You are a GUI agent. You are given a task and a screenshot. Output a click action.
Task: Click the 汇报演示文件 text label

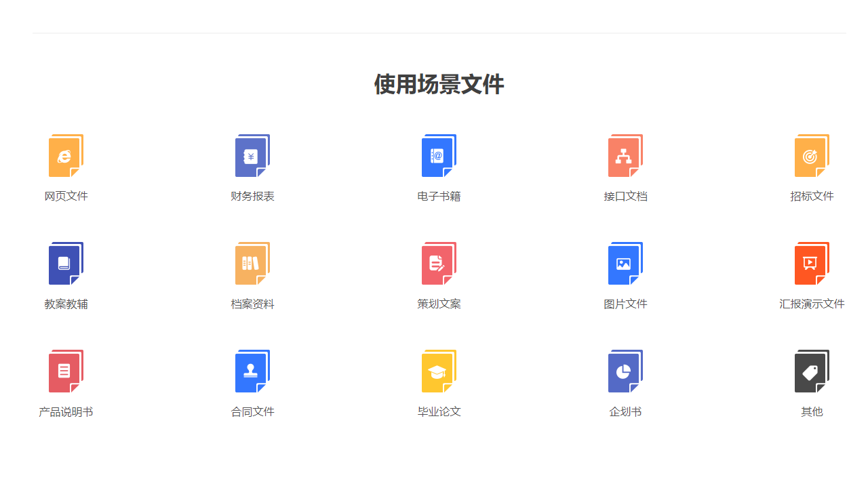click(x=812, y=304)
